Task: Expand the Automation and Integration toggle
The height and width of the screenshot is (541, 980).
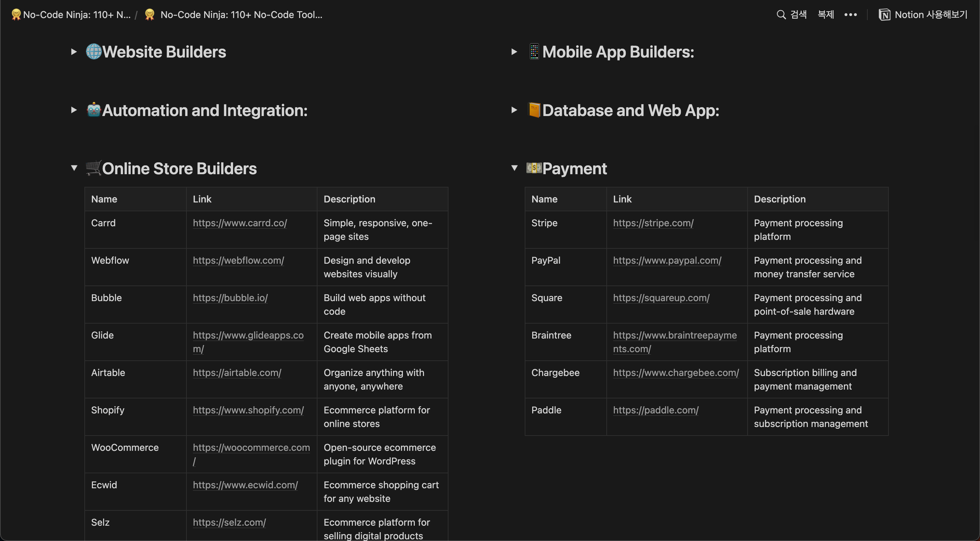Action: tap(74, 110)
